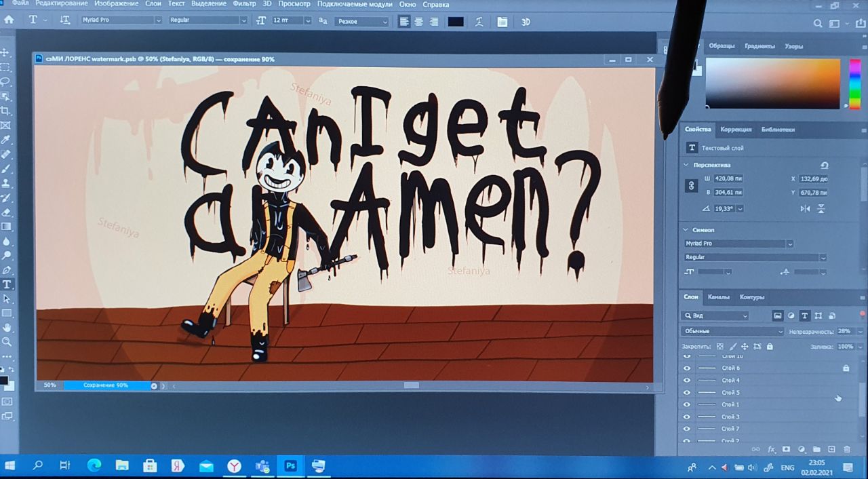This screenshot has width=868, height=479.
Task: Hide layer Слой 3
Action: 687,417
